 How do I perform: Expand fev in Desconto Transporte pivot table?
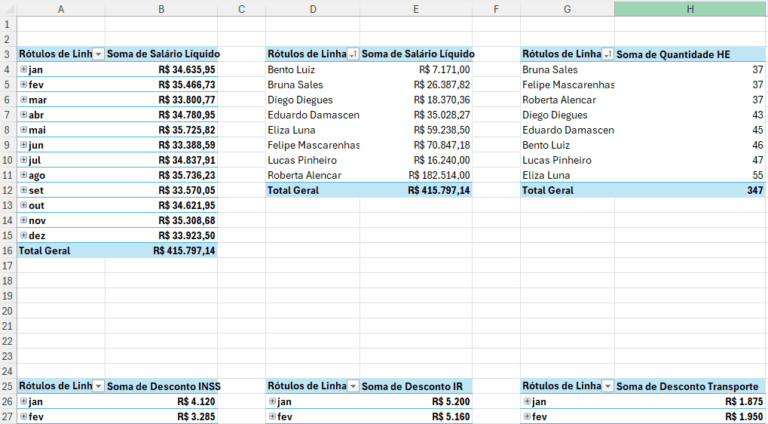[x=527, y=417]
